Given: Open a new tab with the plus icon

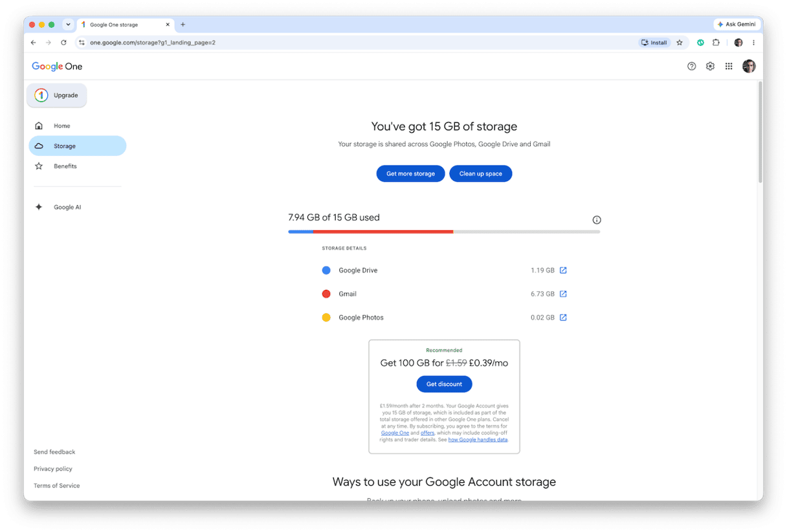Looking at the screenshot, I should coord(183,25).
